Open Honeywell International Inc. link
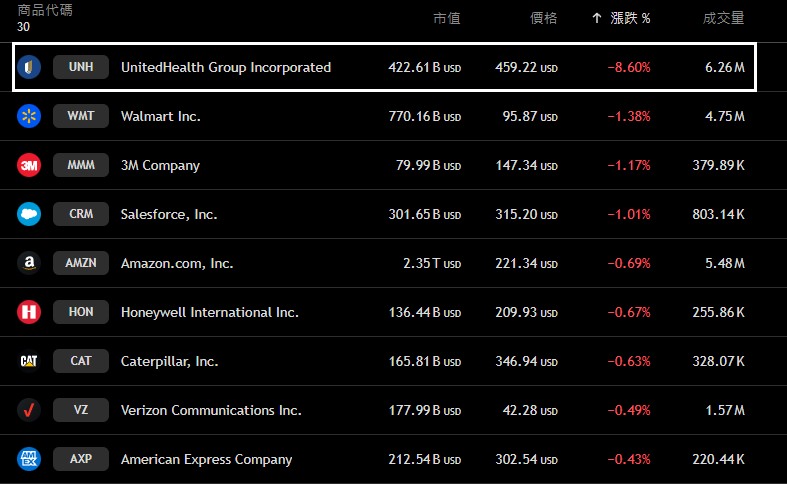This screenshot has width=787, height=484. [x=209, y=312]
